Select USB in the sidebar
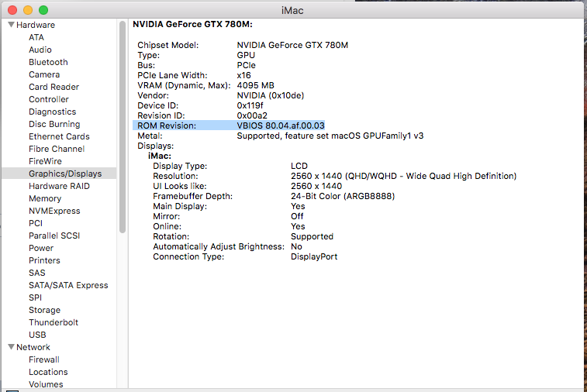 [37, 335]
